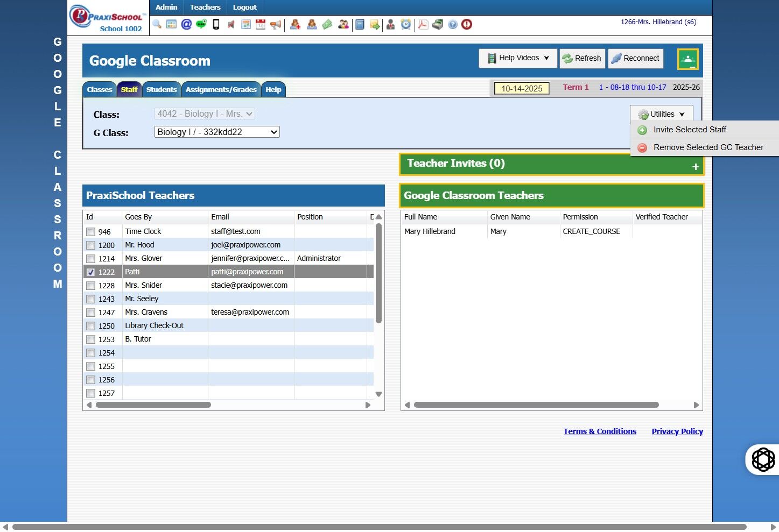Open the Assignments/Grades tab

[221, 90]
